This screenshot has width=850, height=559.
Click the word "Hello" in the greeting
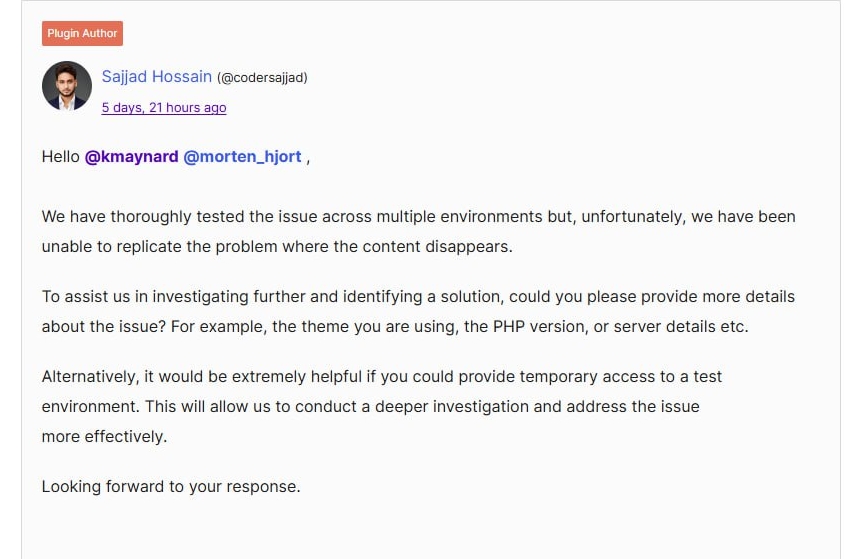61,157
